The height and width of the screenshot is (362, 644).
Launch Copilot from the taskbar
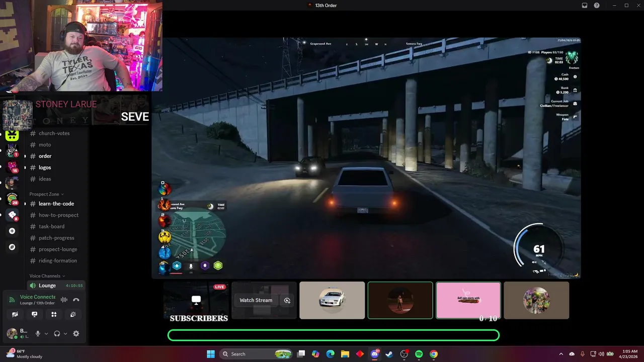click(x=315, y=354)
